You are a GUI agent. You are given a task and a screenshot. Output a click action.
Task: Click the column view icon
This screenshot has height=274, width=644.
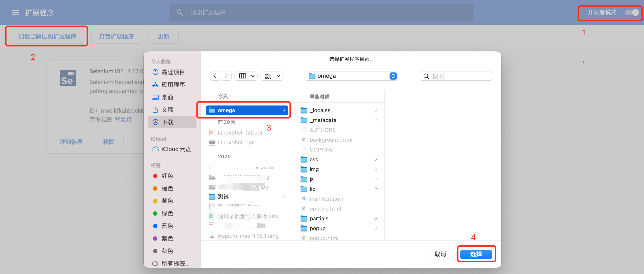tap(243, 76)
